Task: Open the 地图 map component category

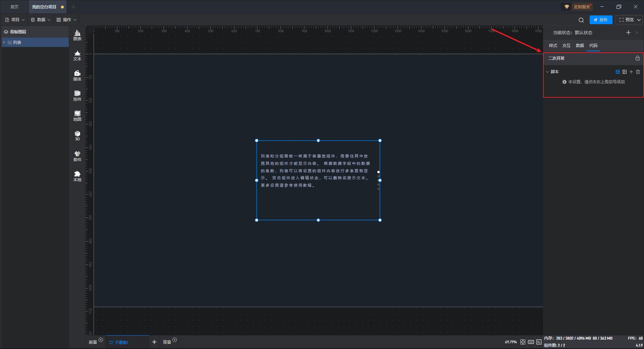Action: pyautogui.click(x=77, y=116)
